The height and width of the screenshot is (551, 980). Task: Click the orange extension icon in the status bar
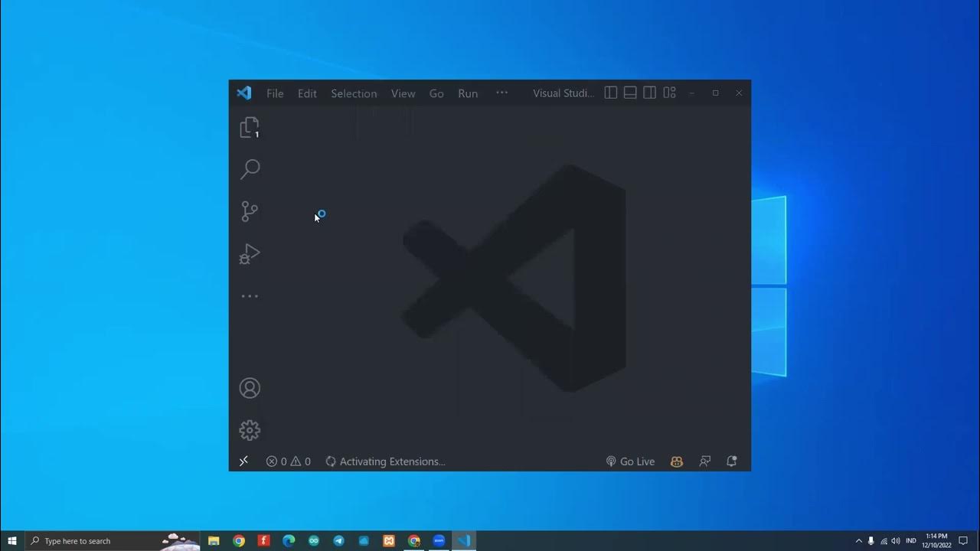(677, 461)
